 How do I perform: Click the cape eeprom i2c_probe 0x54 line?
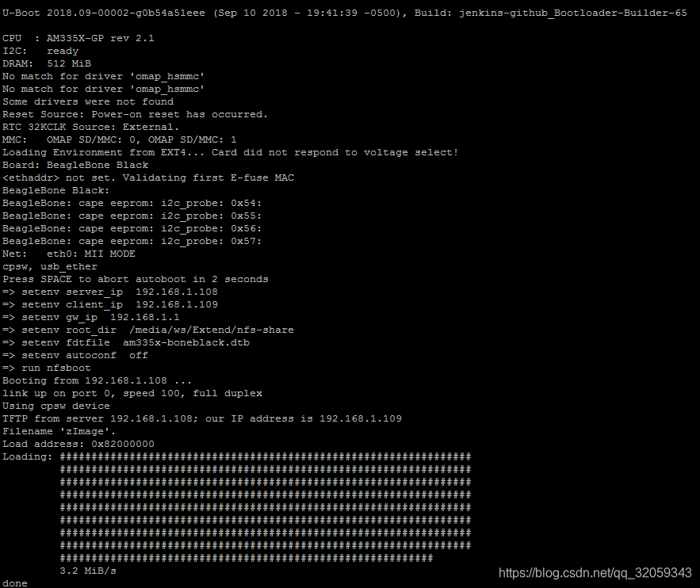point(132,203)
